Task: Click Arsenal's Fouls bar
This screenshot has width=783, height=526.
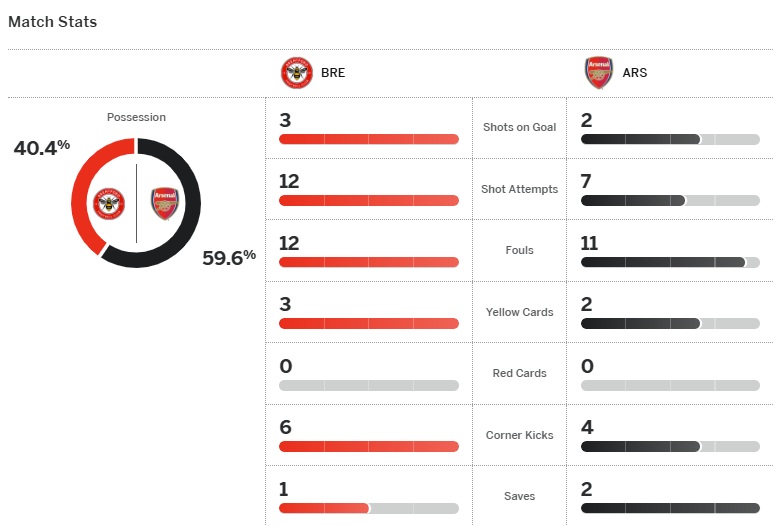Action: 670,262
